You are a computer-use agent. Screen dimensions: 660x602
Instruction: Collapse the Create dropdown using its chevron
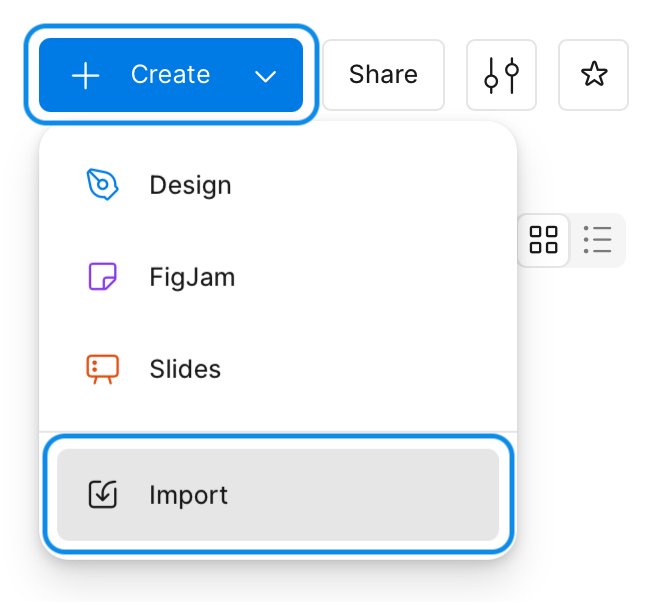tap(265, 76)
